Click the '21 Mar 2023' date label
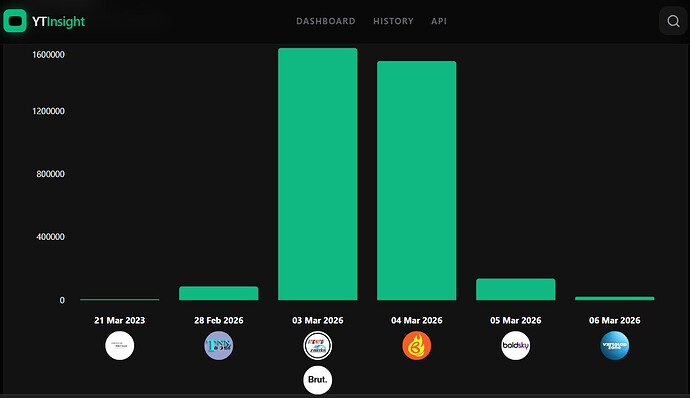The height and width of the screenshot is (398, 690). 120,321
